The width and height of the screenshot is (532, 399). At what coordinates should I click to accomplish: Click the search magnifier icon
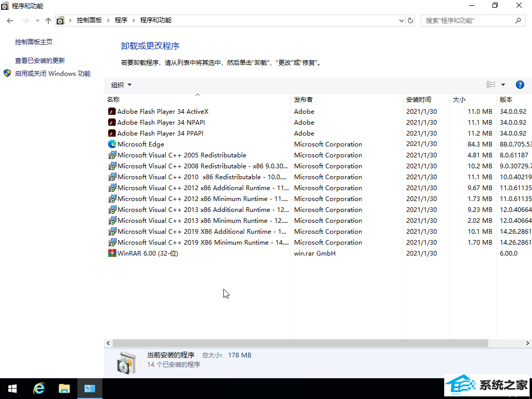(518, 20)
